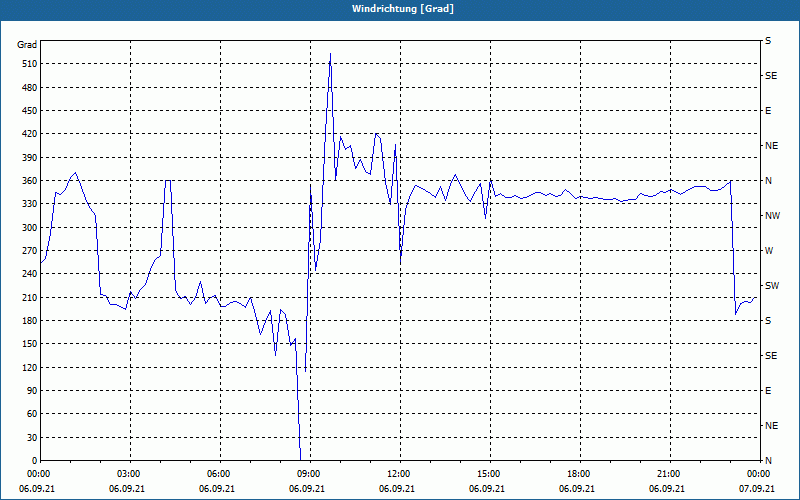The image size is (800, 500).
Task: Click the 'Grad' unit label on the axis
Action: [27, 45]
